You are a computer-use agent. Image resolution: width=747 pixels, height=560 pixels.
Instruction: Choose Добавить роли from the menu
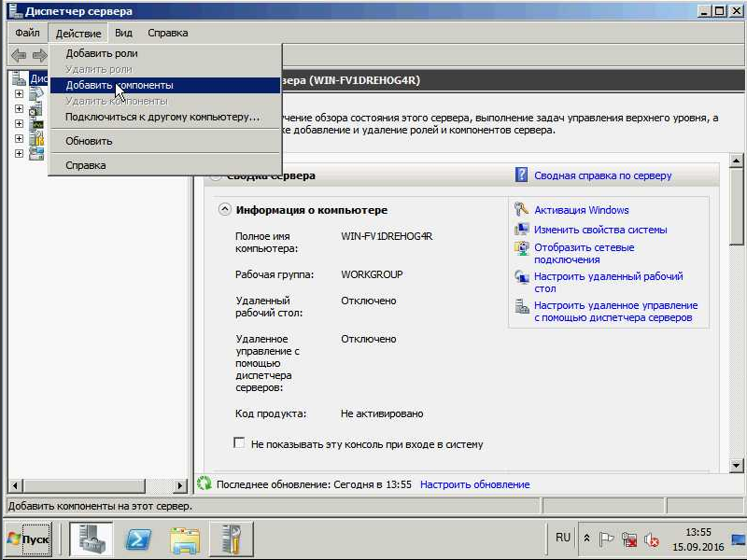pyautogui.click(x=165, y=53)
